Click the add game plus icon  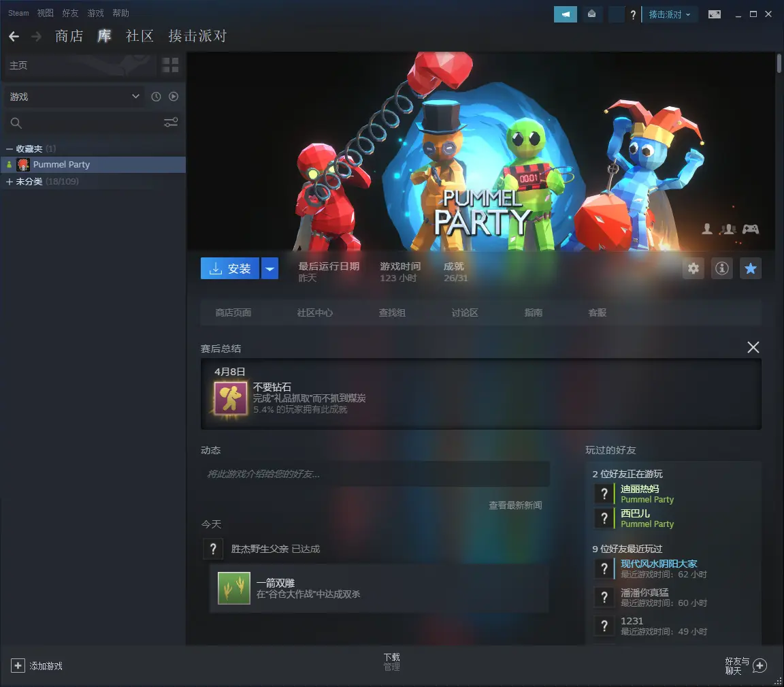point(18,665)
